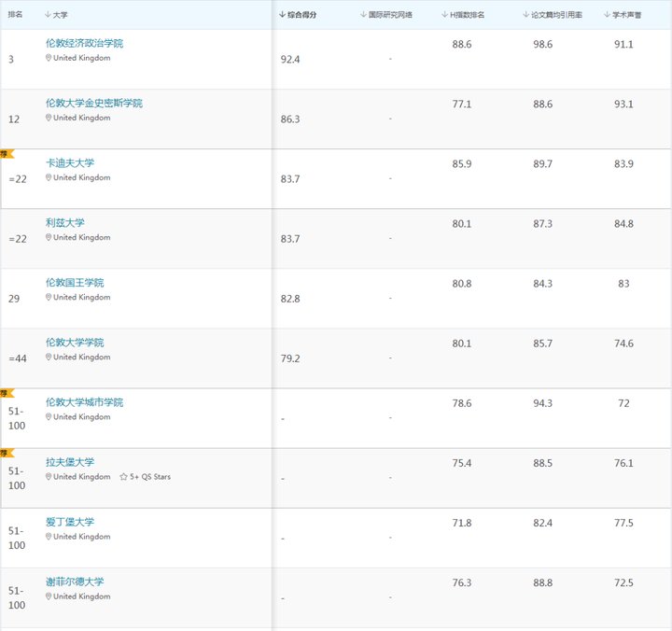The height and width of the screenshot is (631, 672).
Task: Sort by 综合得分 column arrow
Action: tap(282, 15)
